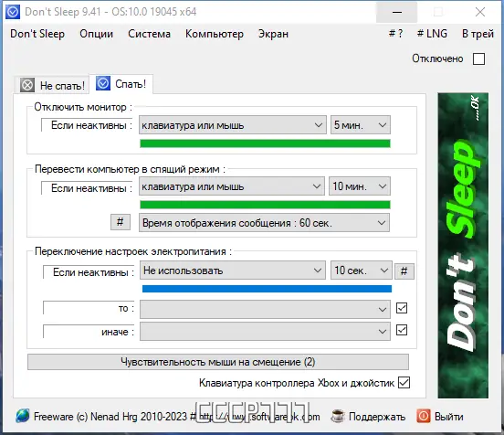
Task: Click green progress bar under sleep-mode settings
Action: 265,205
